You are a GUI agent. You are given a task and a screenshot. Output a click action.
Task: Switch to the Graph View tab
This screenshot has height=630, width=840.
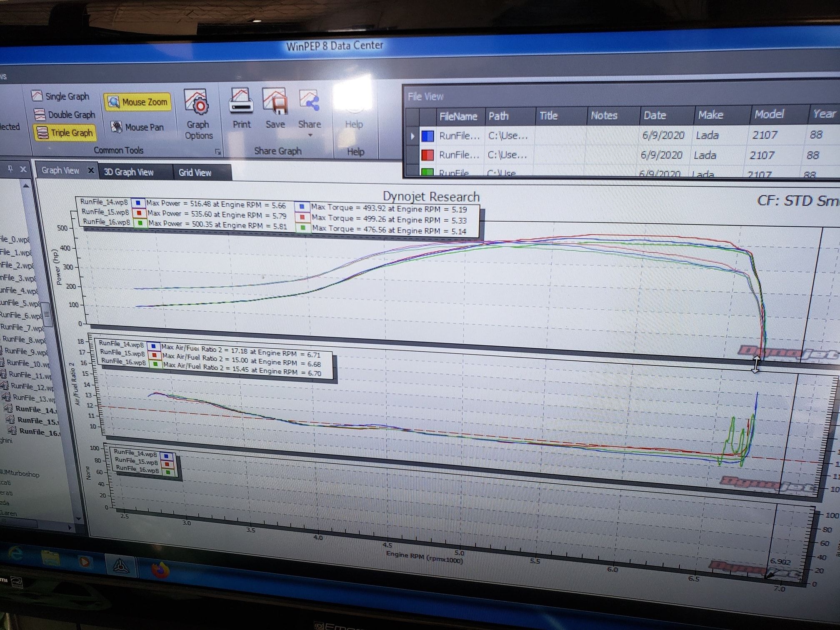tap(60, 170)
